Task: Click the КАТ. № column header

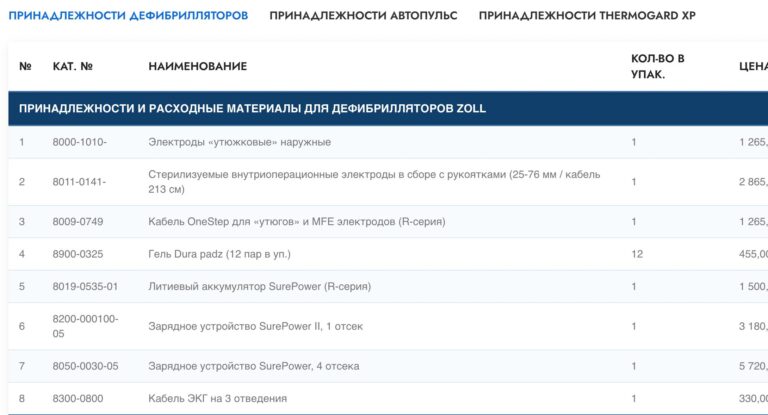Action: click(x=72, y=66)
